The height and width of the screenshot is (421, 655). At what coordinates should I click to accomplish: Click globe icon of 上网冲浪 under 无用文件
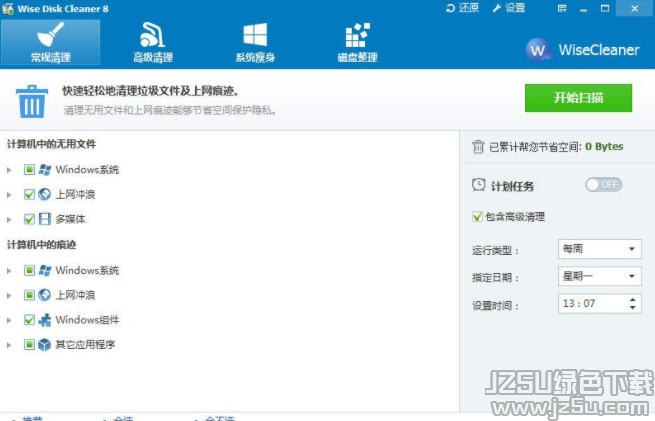pos(45,194)
